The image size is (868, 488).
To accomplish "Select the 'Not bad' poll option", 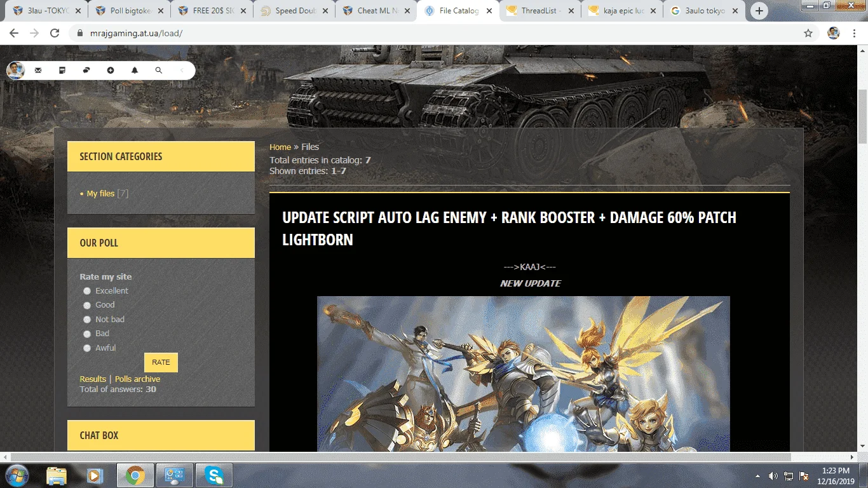I will (87, 320).
